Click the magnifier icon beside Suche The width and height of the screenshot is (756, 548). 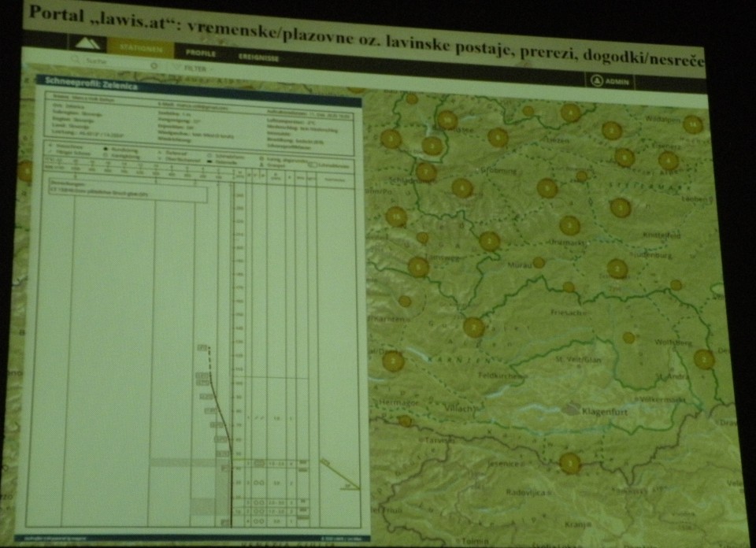76,59
